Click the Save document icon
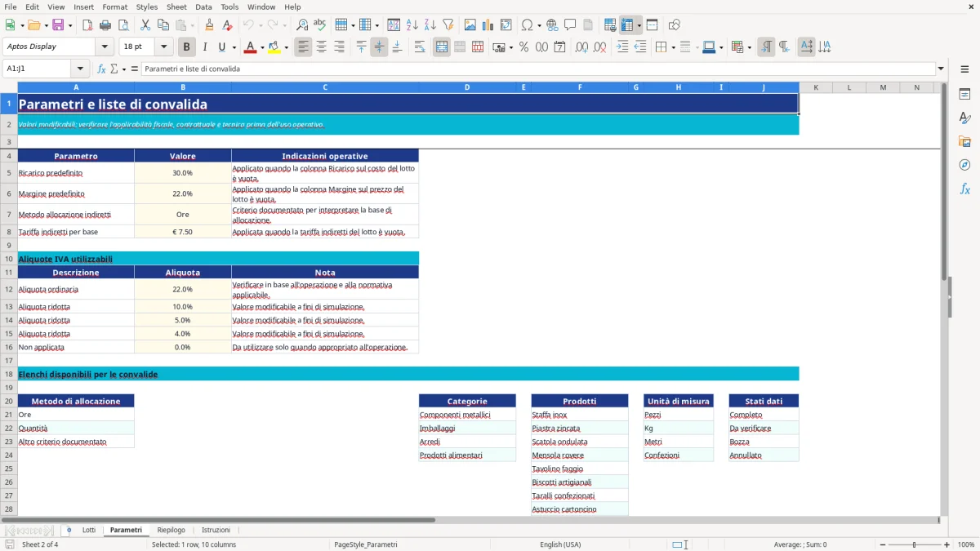The height and width of the screenshot is (551, 980). click(58, 25)
